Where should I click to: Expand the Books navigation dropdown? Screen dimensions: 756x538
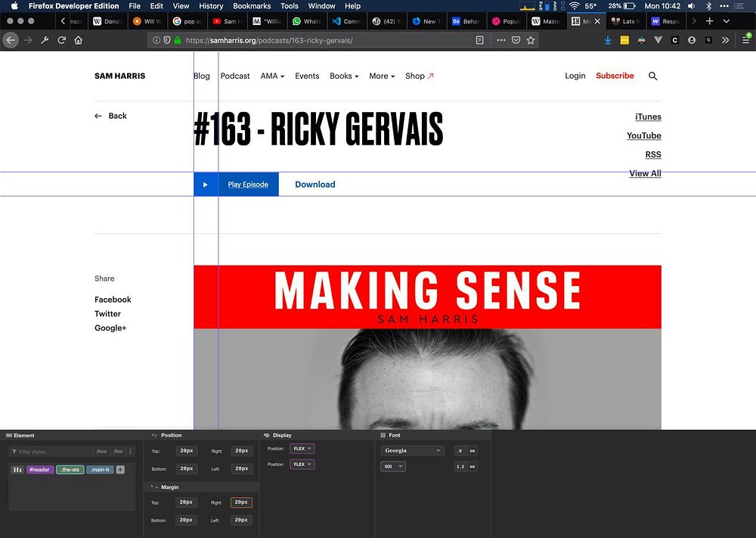pos(344,76)
